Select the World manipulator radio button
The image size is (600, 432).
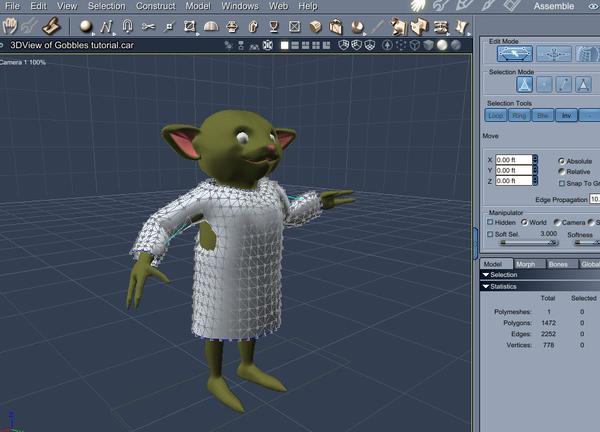click(524, 222)
